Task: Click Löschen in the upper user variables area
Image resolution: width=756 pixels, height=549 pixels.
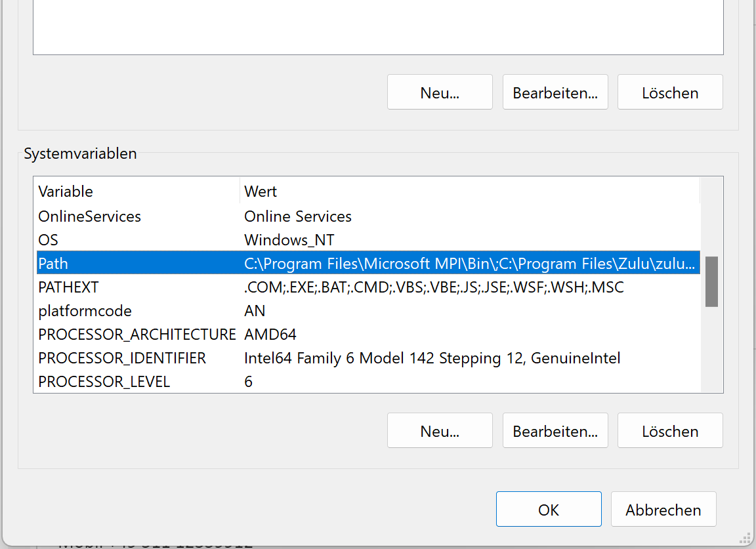Action: point(670,92)
